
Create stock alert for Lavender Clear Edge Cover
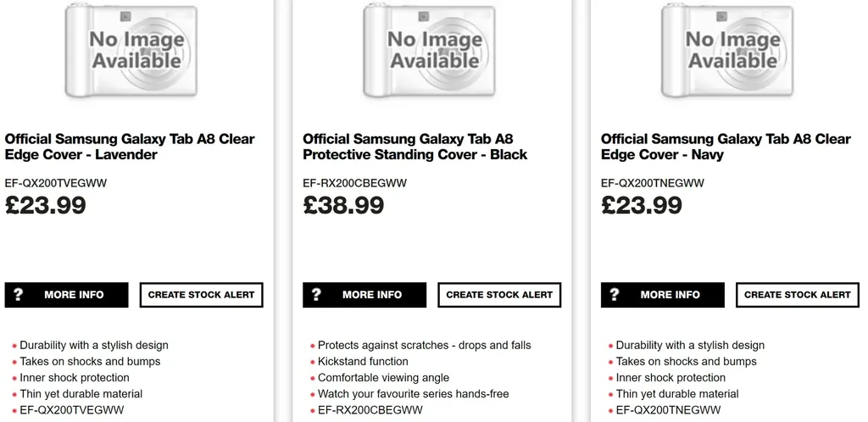point(202,295)
